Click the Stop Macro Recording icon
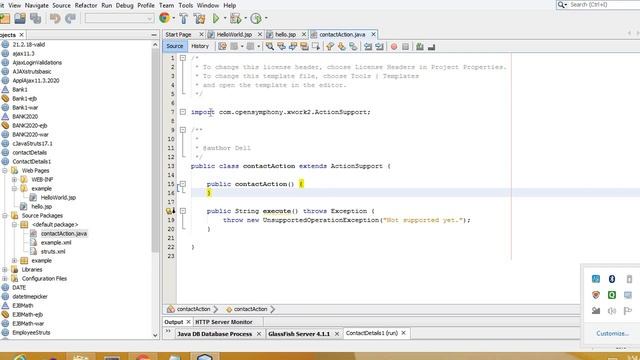Viewport: 640px width, 360px height. [x=405, y=47]
